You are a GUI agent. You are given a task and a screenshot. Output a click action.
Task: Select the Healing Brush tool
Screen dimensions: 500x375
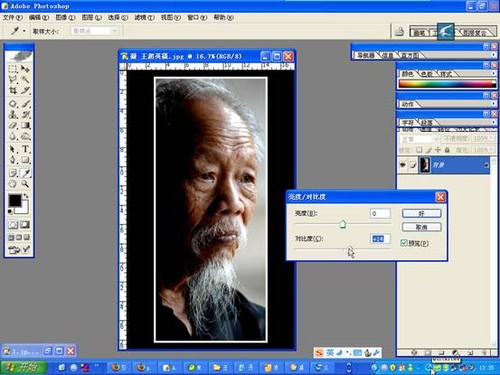(x=13, y=104)
